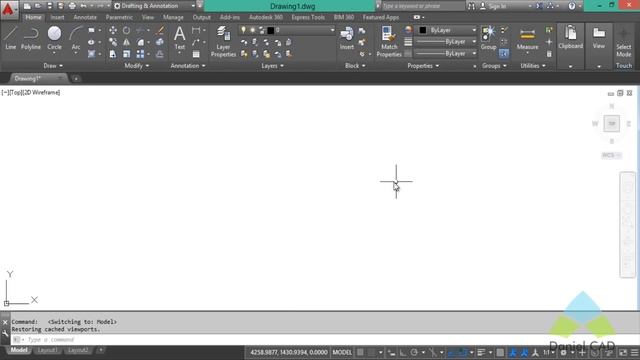The width and height of the screenshot is (640, 360).
Task: Toggle object snap in status bar
Action: [463, 352]
